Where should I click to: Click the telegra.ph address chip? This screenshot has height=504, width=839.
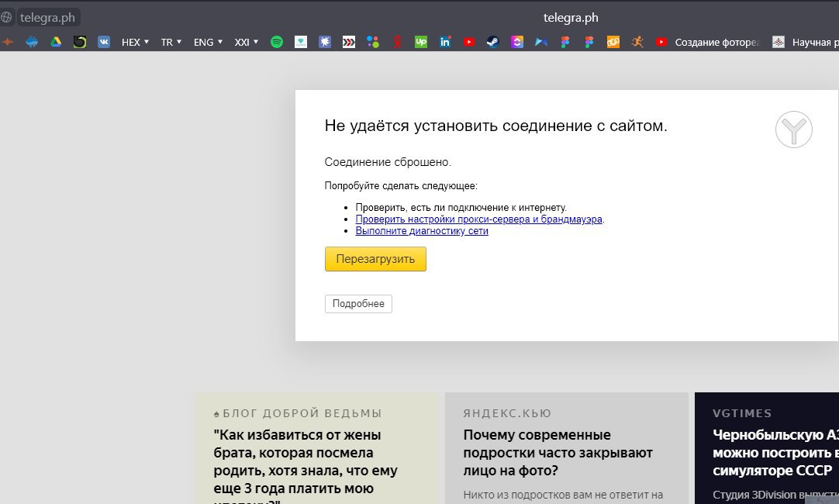coord(47,18)
